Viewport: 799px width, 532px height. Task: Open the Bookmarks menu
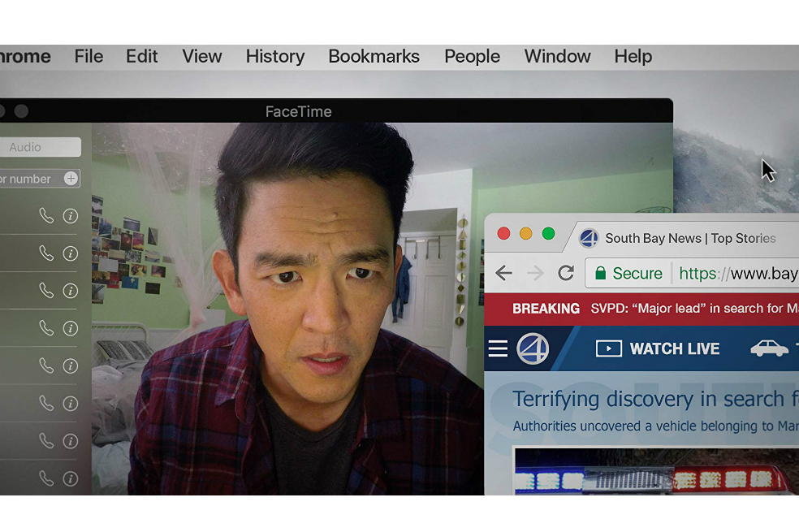[x=374, y=56]
